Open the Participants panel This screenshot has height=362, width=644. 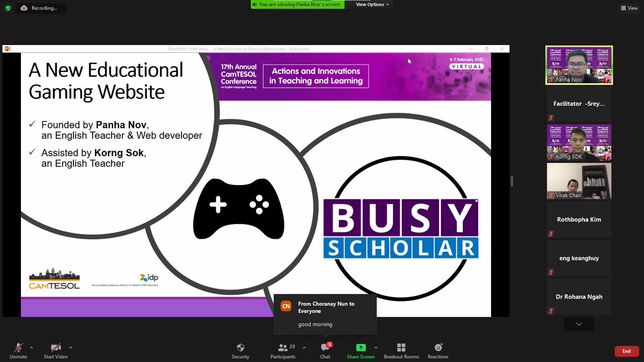(283, 351)
